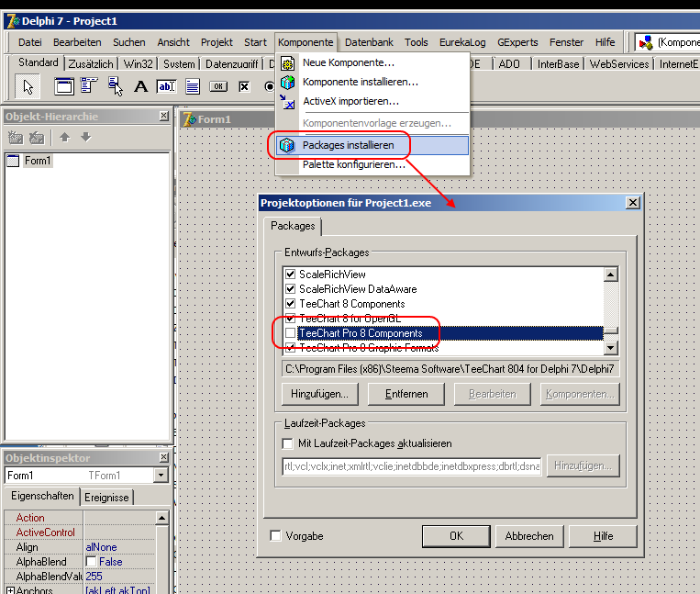Pick the CheckBox component icon
The height and width of the screenshot is (594, 700).
[244, 86]
